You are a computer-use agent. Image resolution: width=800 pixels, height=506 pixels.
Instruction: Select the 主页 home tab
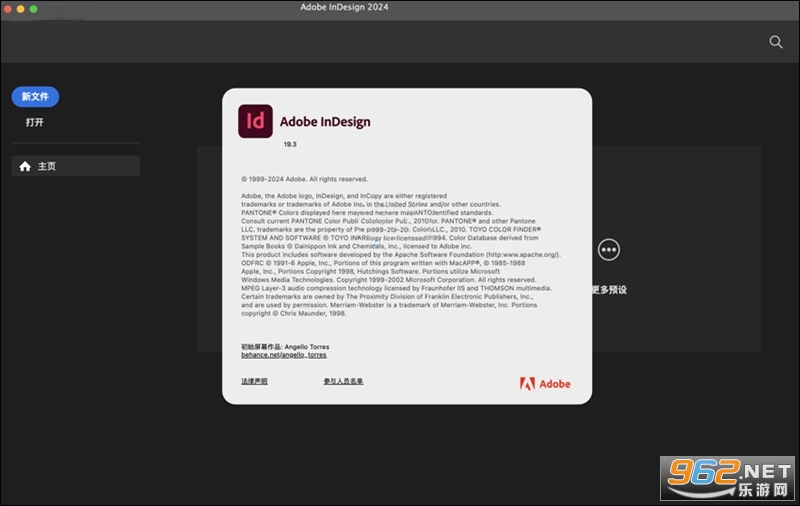click(x=76, y=166)
